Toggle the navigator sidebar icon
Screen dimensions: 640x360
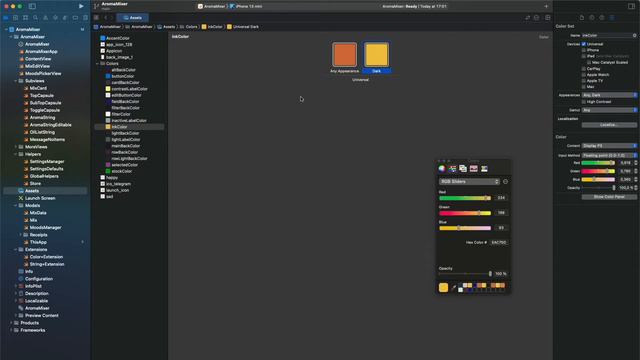(x=32, y=6)
